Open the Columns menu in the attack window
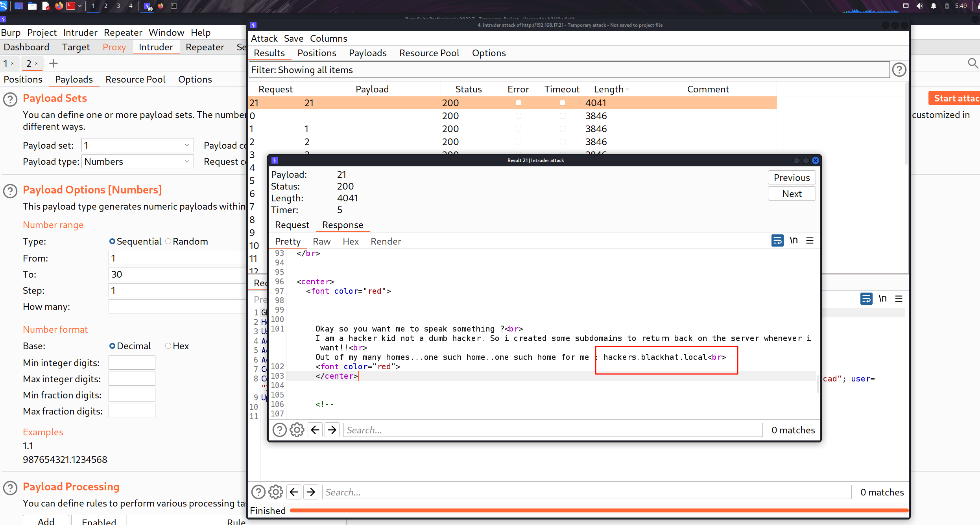 pos(329,39)
